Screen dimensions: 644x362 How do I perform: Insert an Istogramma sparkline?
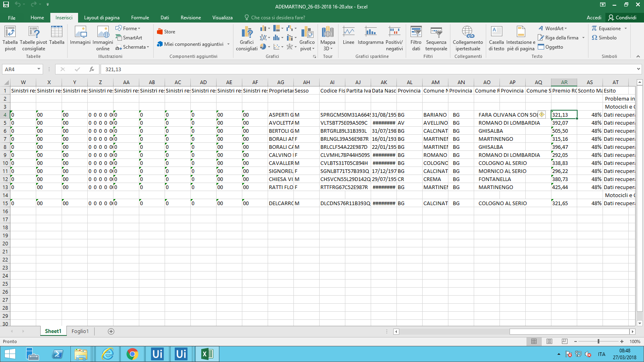tap(370, 36)
